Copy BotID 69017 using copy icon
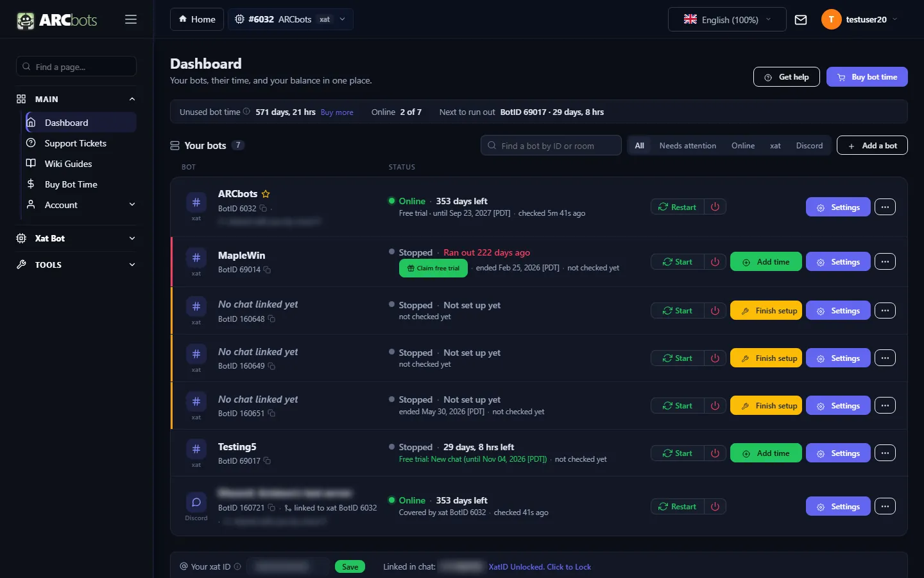Viewport: 924px width, 578px height. click(x=267, y=461)
